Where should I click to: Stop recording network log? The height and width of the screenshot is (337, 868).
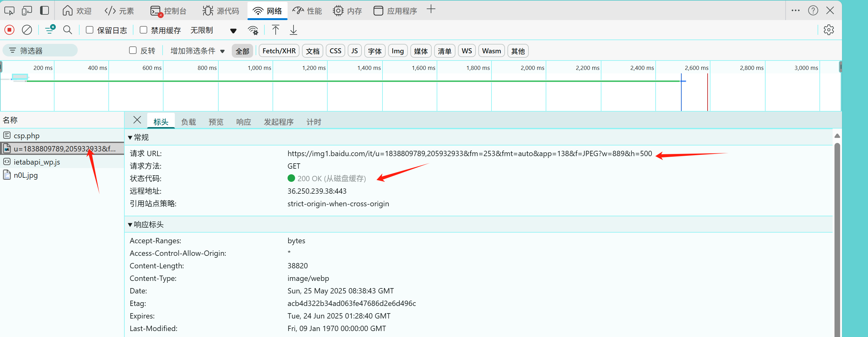9,30
